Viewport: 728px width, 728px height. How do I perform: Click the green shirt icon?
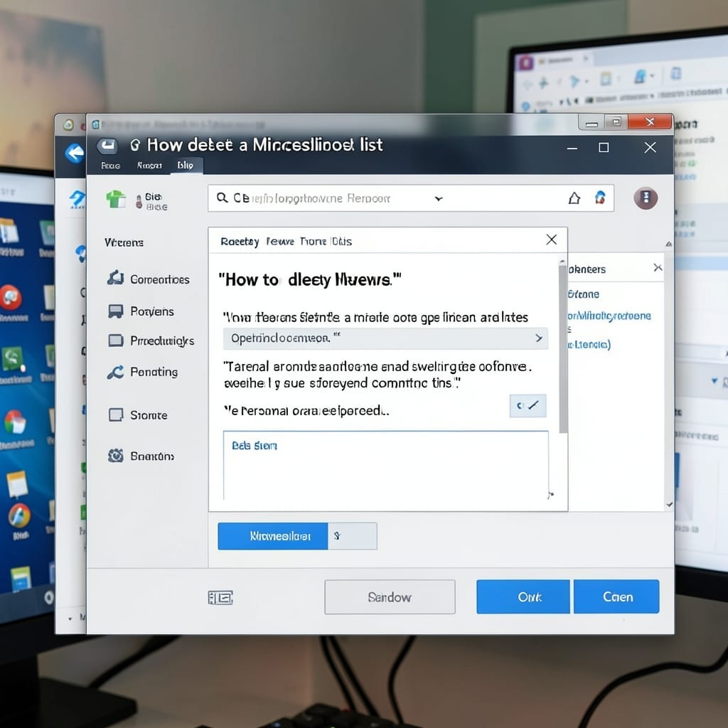coord(116,199)
